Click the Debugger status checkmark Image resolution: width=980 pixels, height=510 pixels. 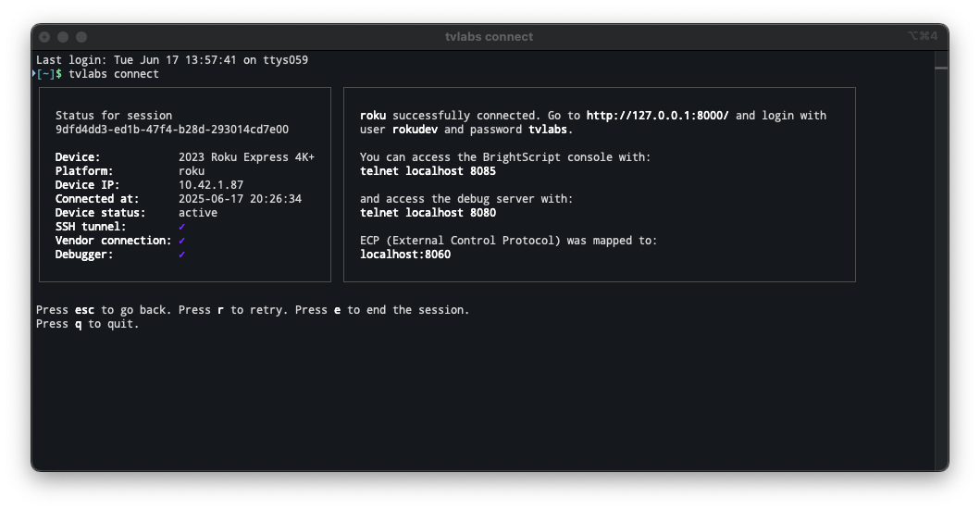tap(182, 255)
